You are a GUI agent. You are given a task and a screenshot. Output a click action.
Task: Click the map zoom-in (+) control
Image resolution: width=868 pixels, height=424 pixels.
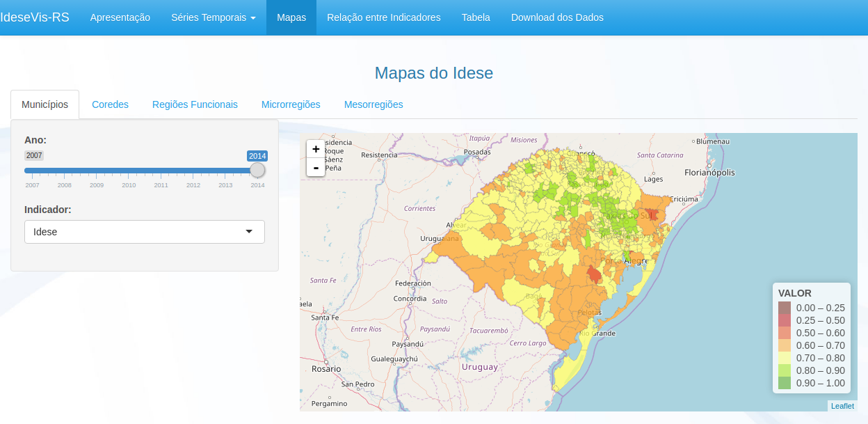[x=316, y=149]
